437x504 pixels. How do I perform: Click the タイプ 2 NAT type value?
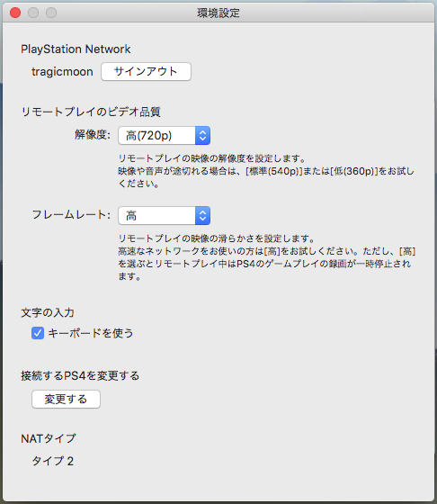[53, 461]
